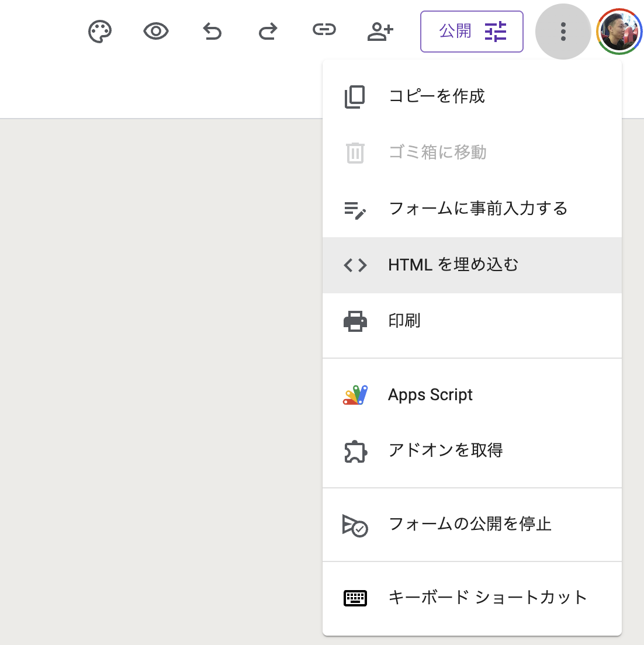
Task: Open Apps Script from the menu
Action: tap(472, 395)
